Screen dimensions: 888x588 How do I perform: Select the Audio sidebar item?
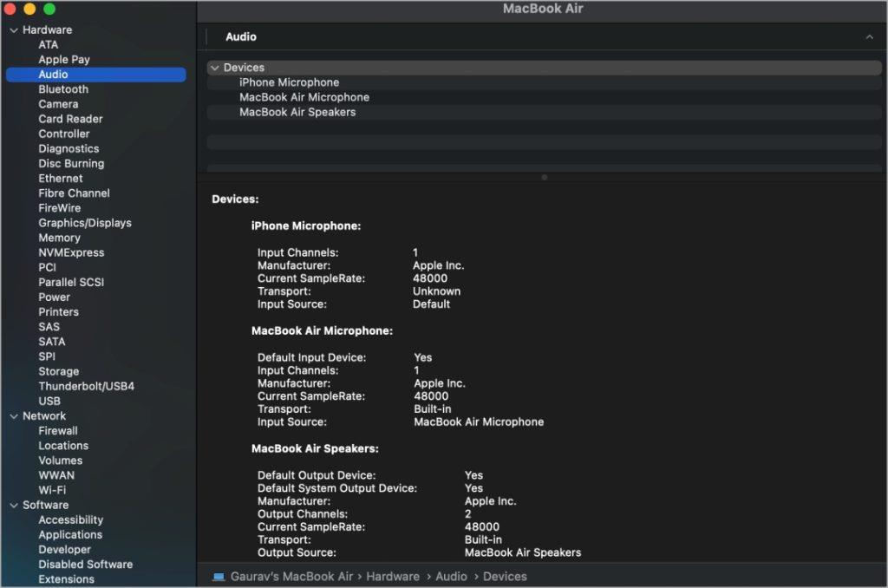click(95, 75)
